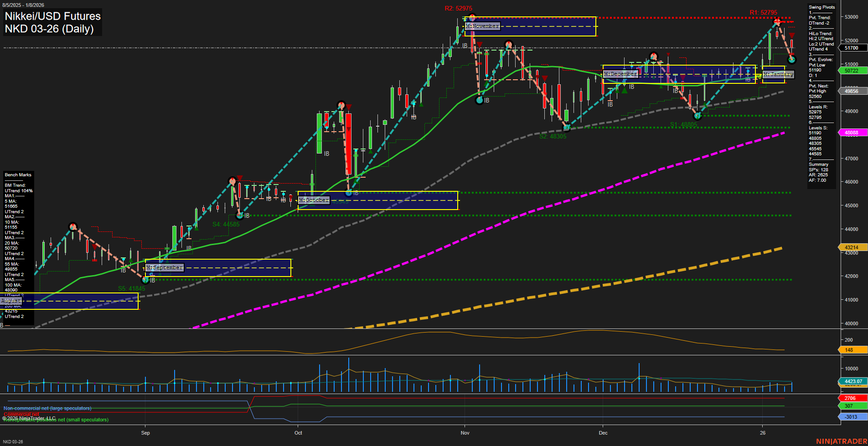
Task: Click the August monthly range label
Action: point(10,301)
